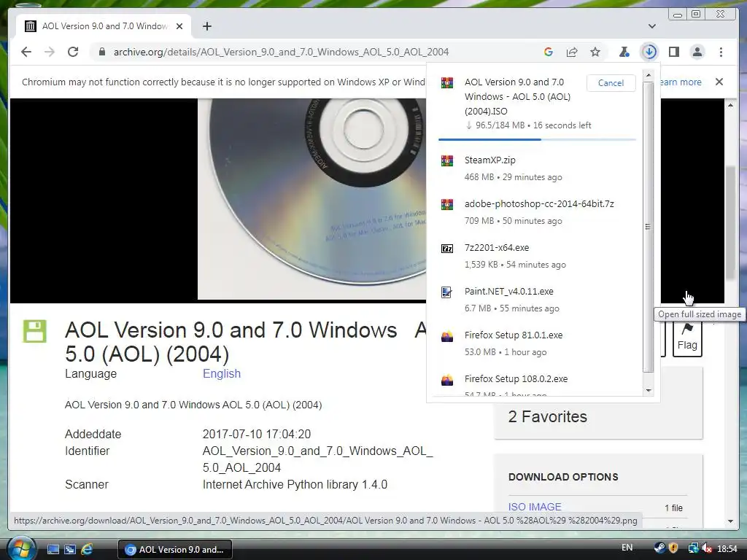Viewport: 747px width, 560px height.
Task: Open the Chrome Labs flask icon
Action: (624, 52)
